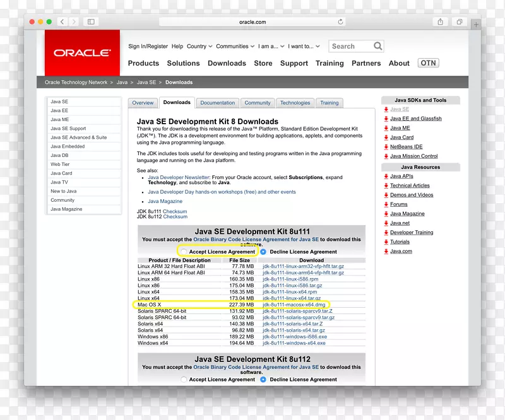Show all tabs using the tab overview icon
The image size is (505, 420).
[460, 21]
